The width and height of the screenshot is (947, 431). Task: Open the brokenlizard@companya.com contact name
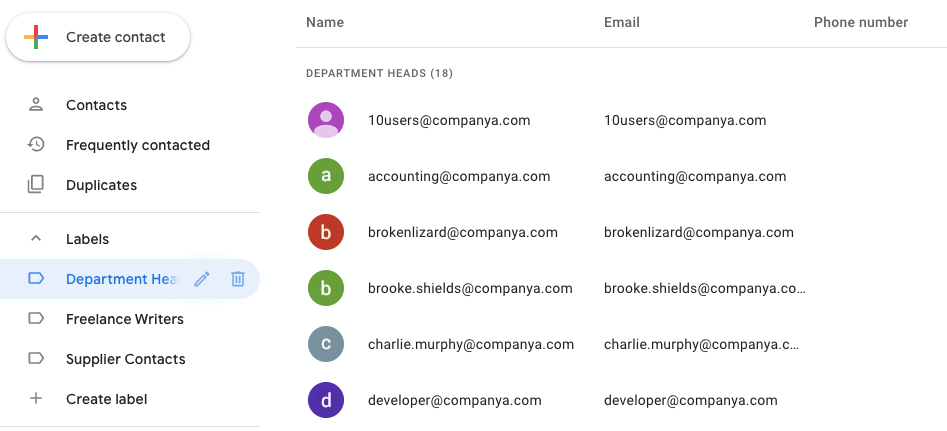(463, 232)
